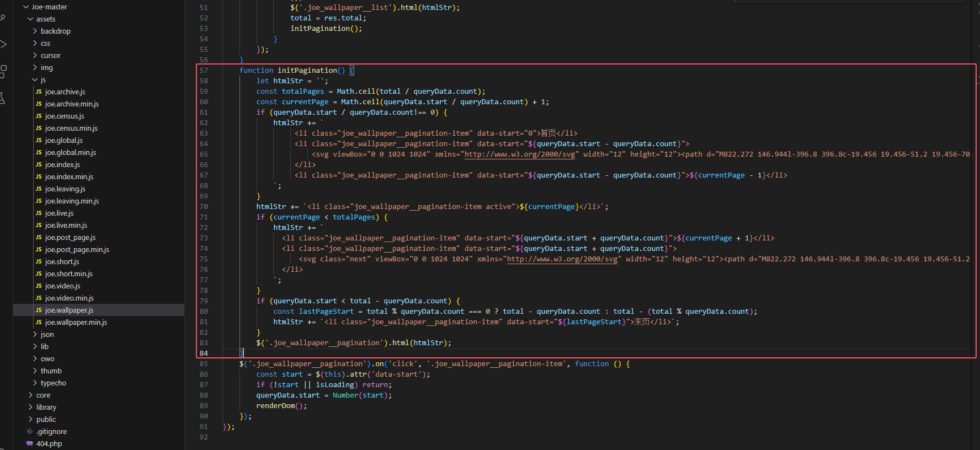Click line number 79 in the gutter

point(204,301)
